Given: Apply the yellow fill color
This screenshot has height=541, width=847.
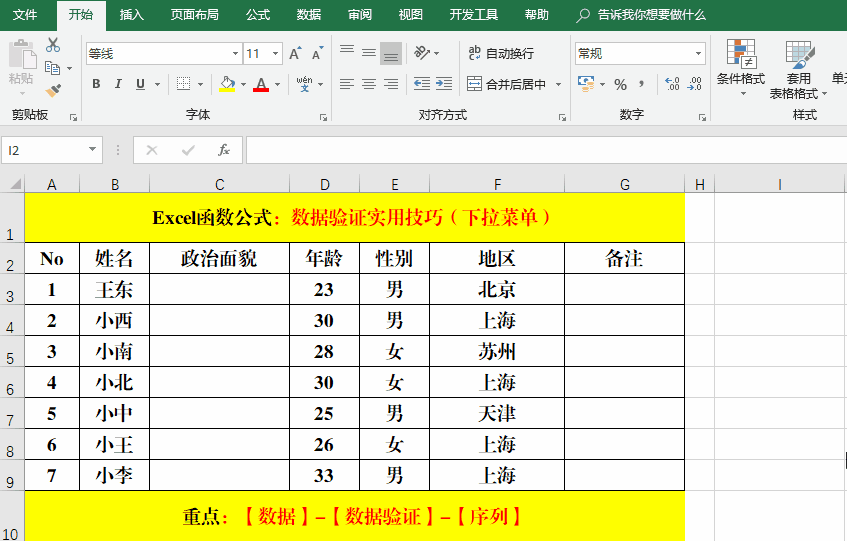Looking at the screenshot, I should click(227, 84).
